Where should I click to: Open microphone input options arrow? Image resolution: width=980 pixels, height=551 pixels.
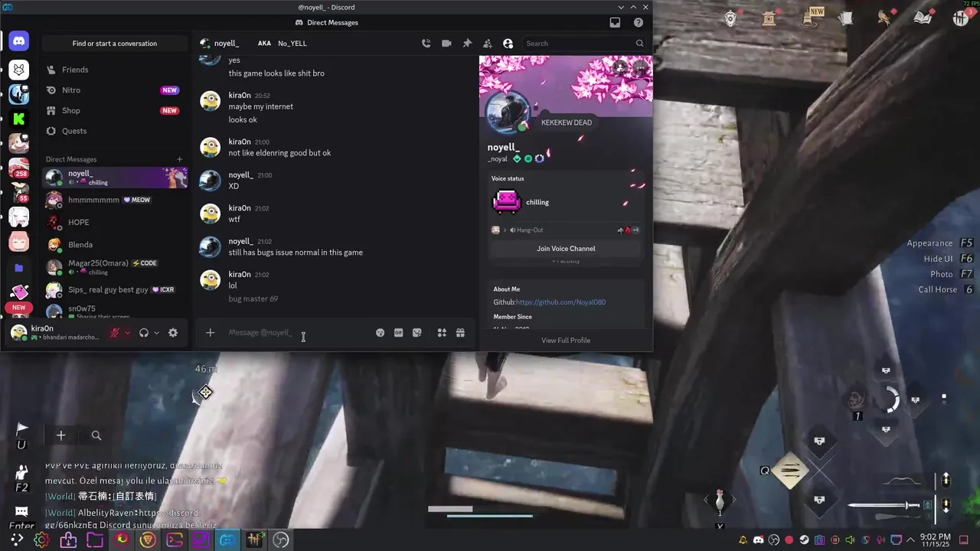coord(128,333)
